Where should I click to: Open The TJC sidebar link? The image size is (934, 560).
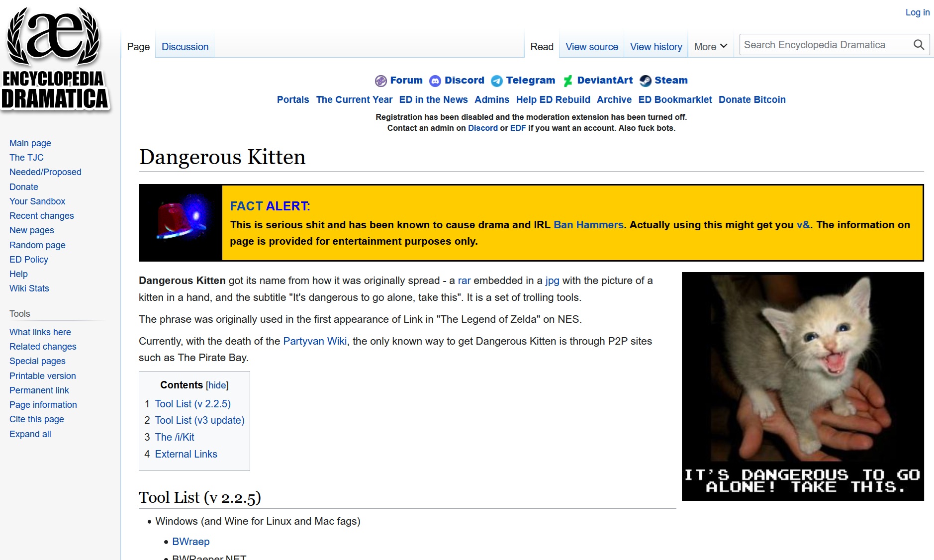coord(26,158)
